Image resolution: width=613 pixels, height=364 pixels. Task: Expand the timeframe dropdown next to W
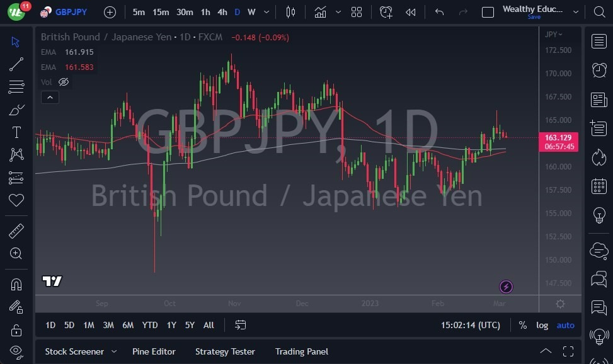point(265,11)
